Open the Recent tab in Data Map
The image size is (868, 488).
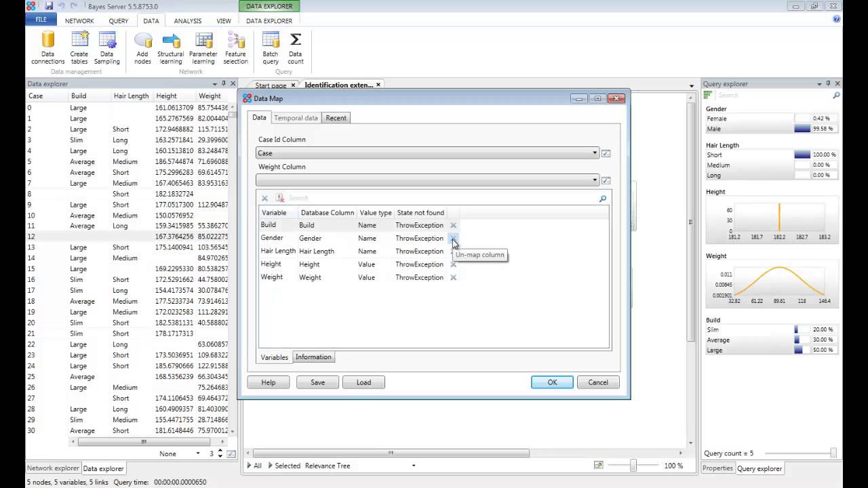336,118
